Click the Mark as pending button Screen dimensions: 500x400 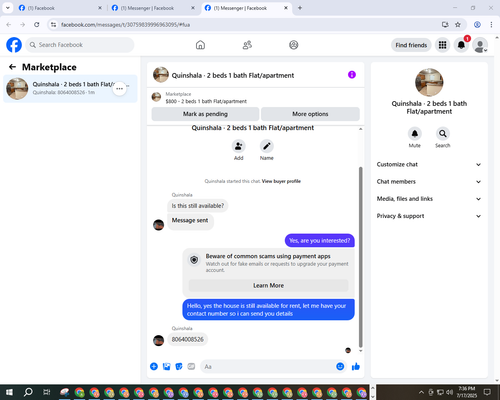coord(205,114)
